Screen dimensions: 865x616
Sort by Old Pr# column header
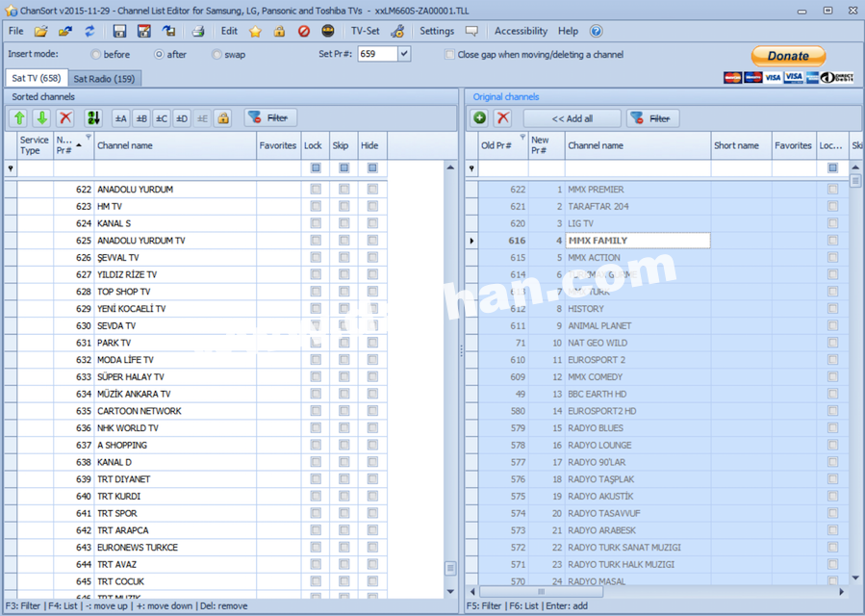point(502,145)
